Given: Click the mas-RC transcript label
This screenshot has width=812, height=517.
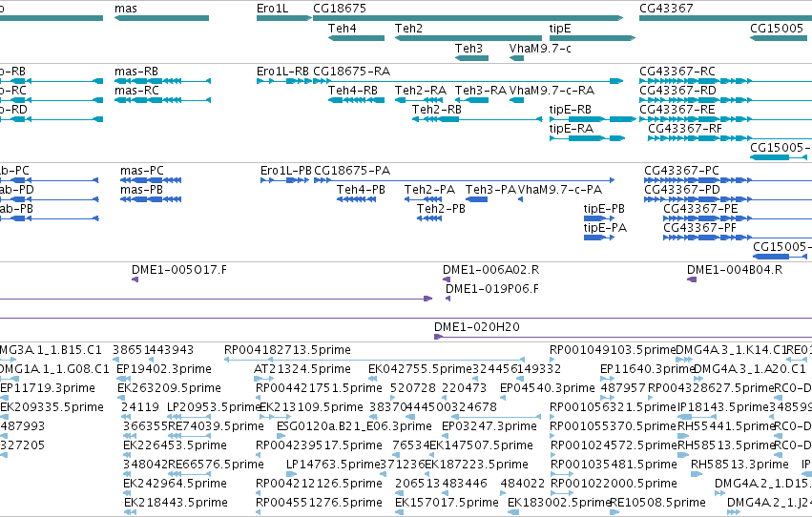Looking at the screenshot, I should [136, 91].
